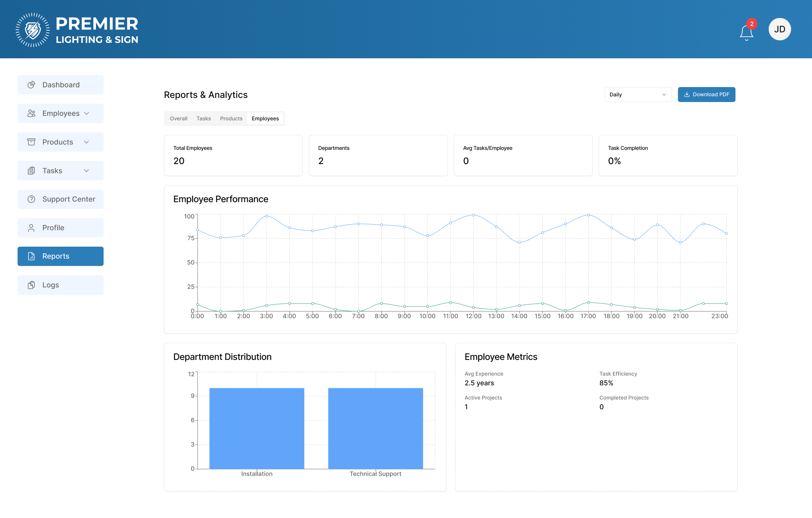Click the notification bell icon
The width and height of the screenshot is (812, 518).
pyautogui.click(x=746, y=32)
